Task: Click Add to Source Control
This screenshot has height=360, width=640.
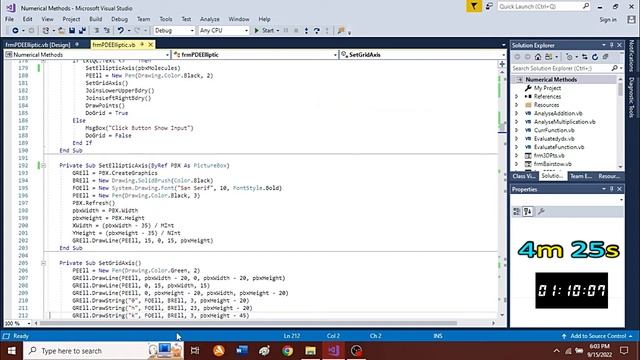Action: click(598, 336)
